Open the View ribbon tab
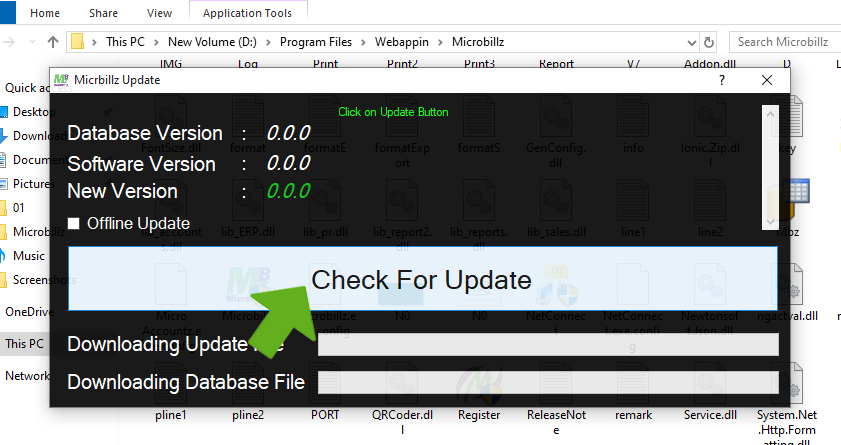This screenshot has width=841, height=445. 159,13
